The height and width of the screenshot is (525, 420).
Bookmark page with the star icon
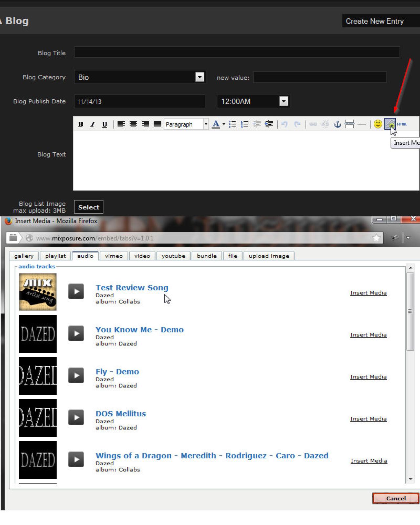point(376,238)
